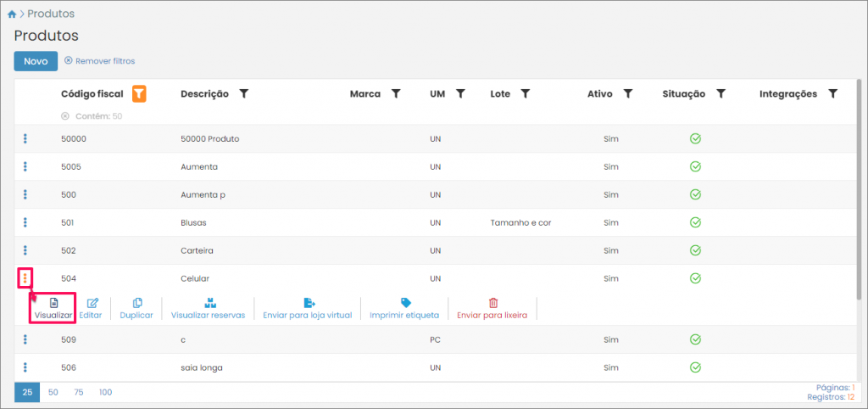
Task: Open the Marca column filter
Action: coord(395,94)
